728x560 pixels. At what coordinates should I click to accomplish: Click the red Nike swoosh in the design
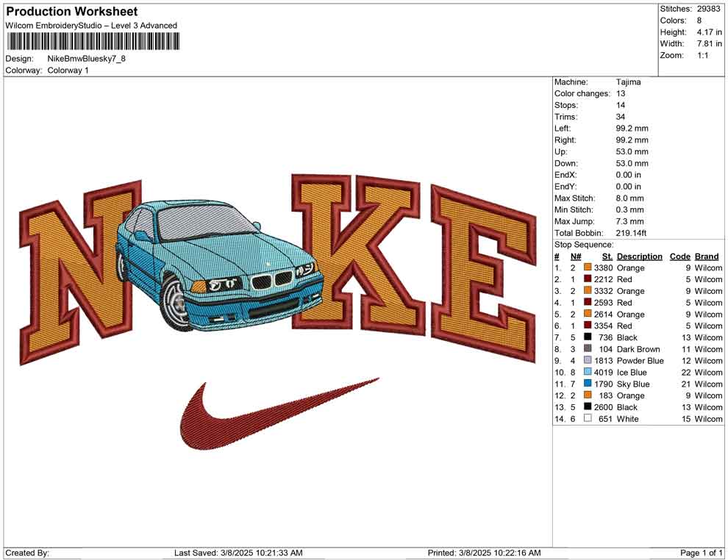(279, 414)
